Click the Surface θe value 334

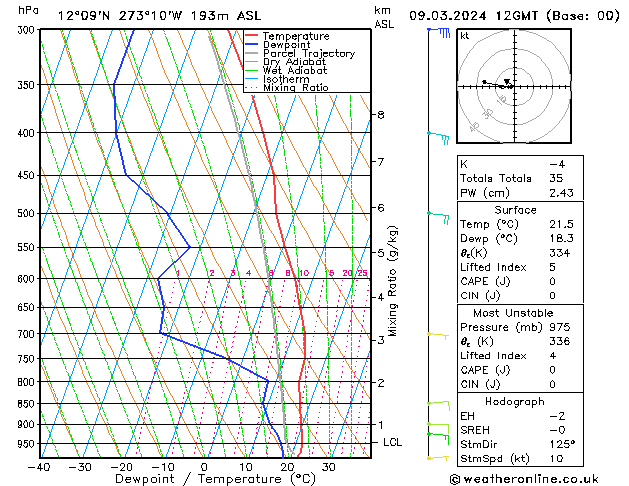tap(560, 253)
